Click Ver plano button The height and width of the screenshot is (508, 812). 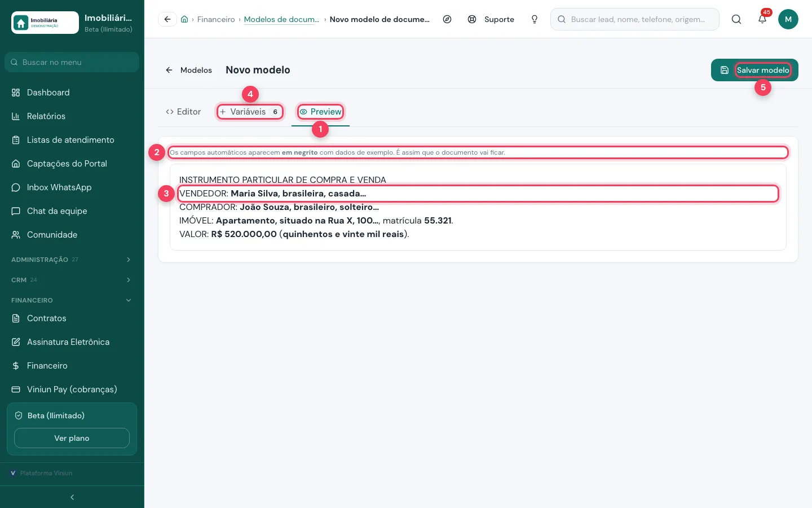tap(72, 438)
